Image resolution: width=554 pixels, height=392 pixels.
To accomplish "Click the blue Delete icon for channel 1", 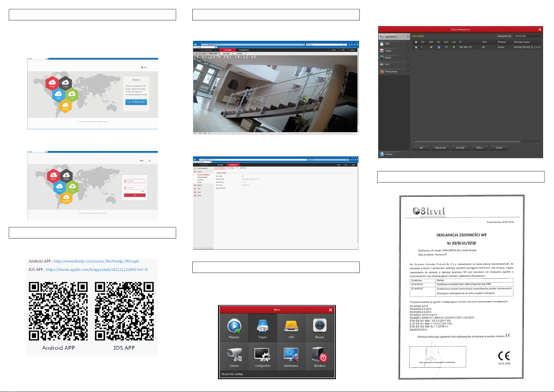I will coord(439,47).
